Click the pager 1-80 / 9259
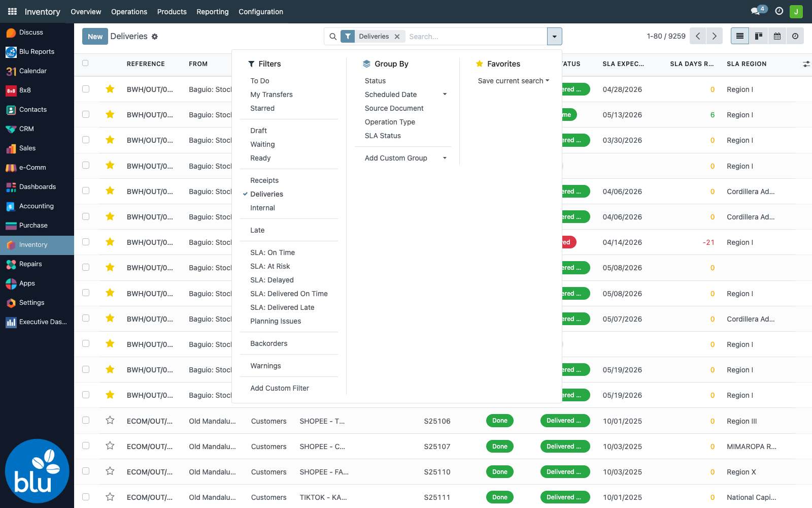812x508 pixels. (666, 36)
